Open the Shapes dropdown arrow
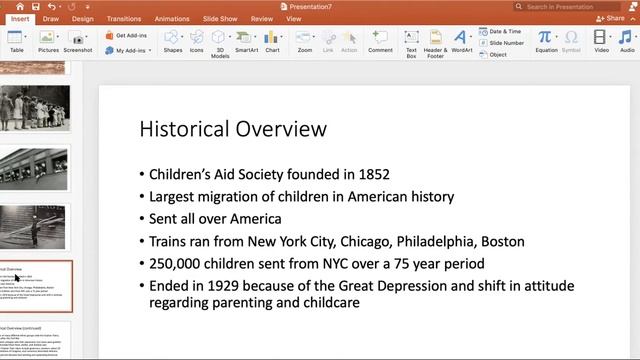 point(182,37)
